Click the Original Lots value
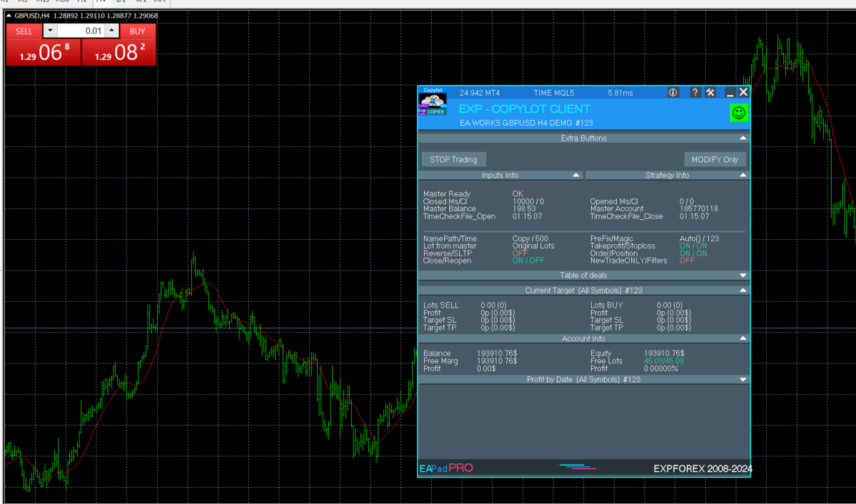The width and height of the screenshot is (856, 504). point(533,246)
